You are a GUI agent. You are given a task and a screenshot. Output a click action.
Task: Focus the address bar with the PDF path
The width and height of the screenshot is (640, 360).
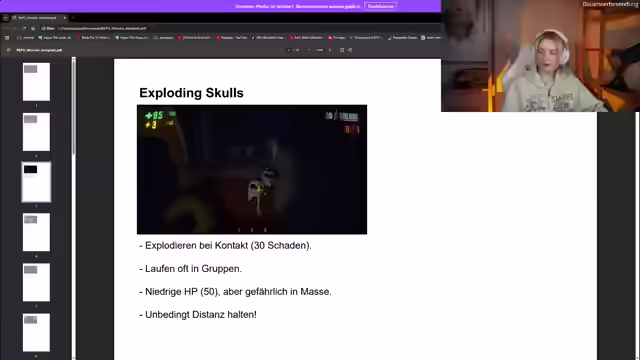point(241,28)
